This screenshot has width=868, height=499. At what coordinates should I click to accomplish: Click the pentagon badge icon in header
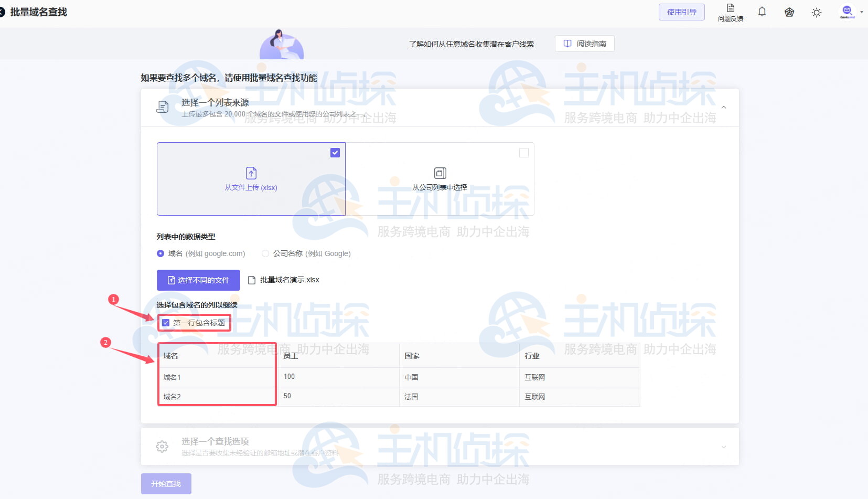(x=789, y=12)
